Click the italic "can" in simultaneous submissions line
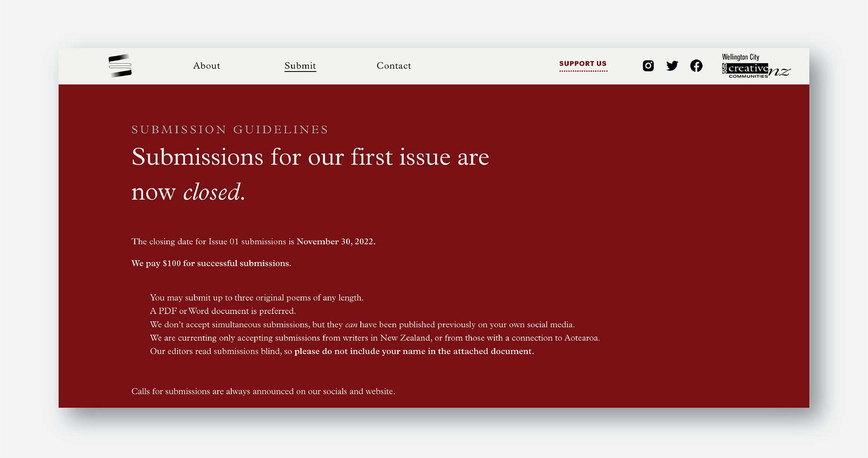 351,325
